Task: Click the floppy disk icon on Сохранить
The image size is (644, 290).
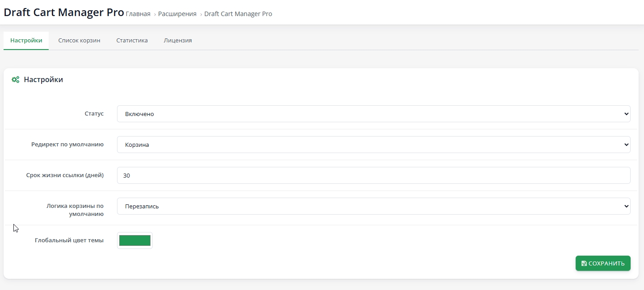Action: (584, 264)
